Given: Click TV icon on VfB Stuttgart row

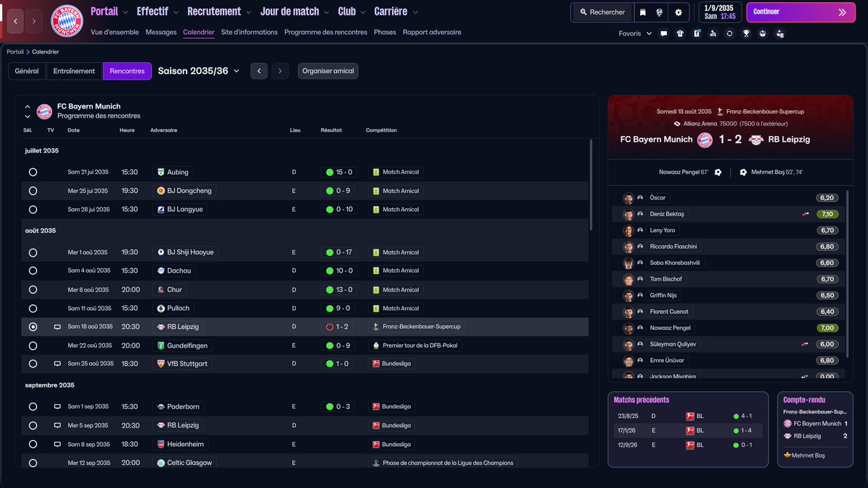Looking at the screenshot, I should [x=57, y=364].
